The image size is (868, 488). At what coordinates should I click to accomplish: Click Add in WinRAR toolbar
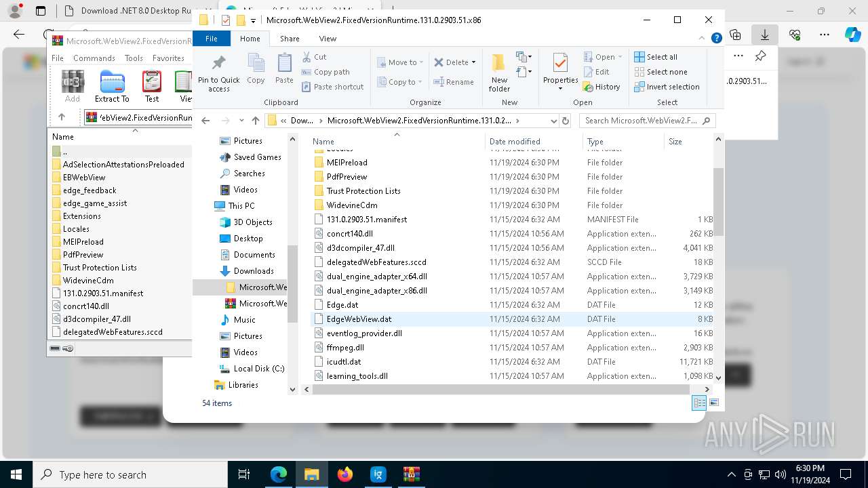click(x=73, y=86)
